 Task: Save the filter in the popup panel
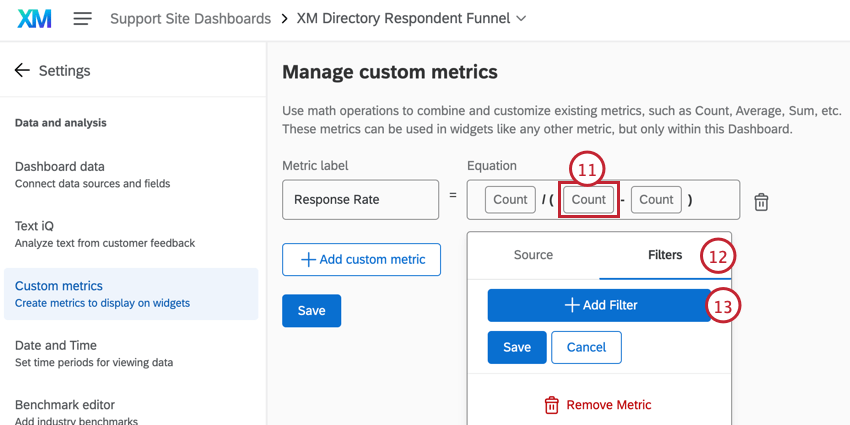coord(516,347)
